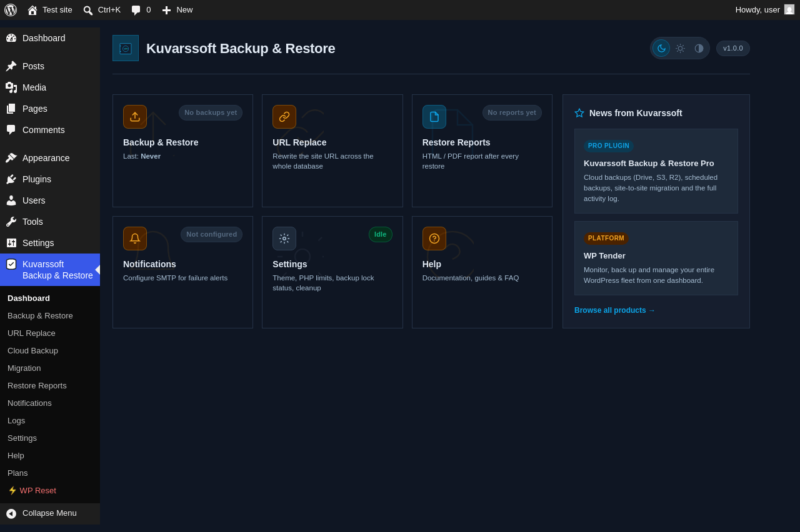800x532 pixels.
Task: Click the Kuvarssoft Backup & Restore page heading
Action: click(x=241, y=48)
